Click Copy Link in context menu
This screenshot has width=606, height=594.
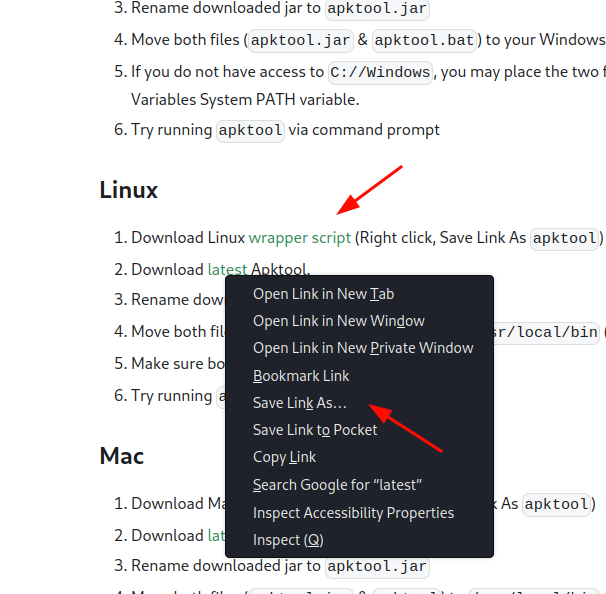[x=359, y=457]
